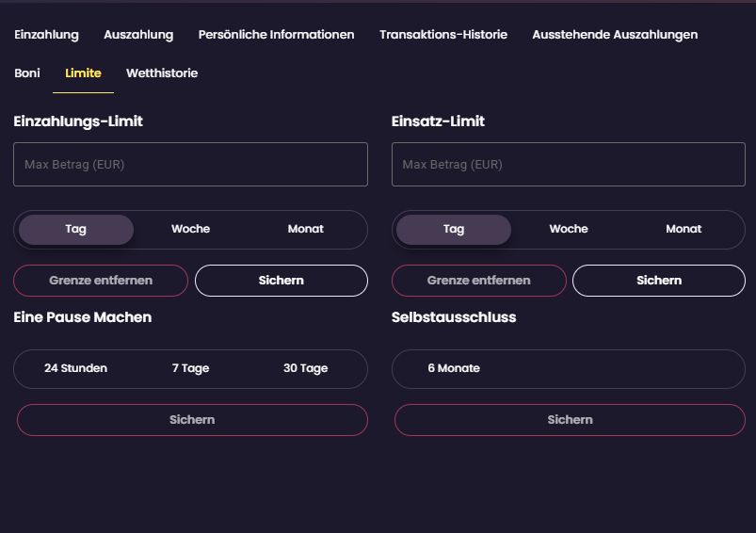Click the Einsatz-Limit amount field

569,164
